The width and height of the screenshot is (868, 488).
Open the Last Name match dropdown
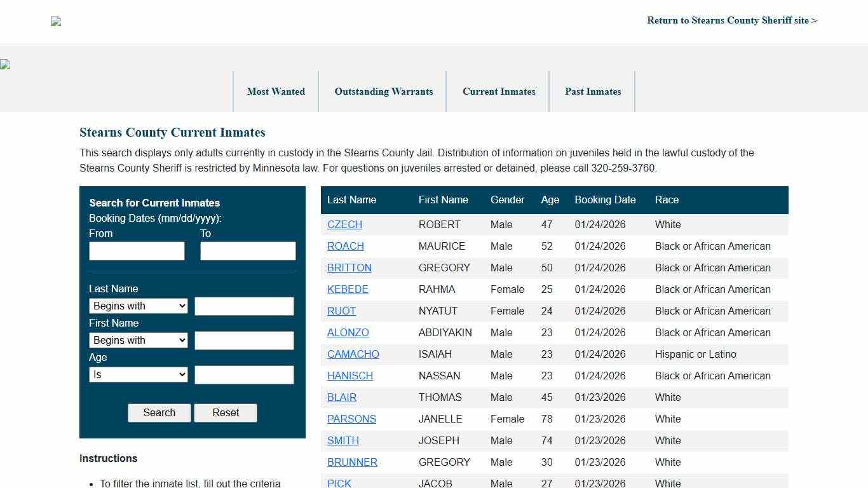click(x=138, y=306)
